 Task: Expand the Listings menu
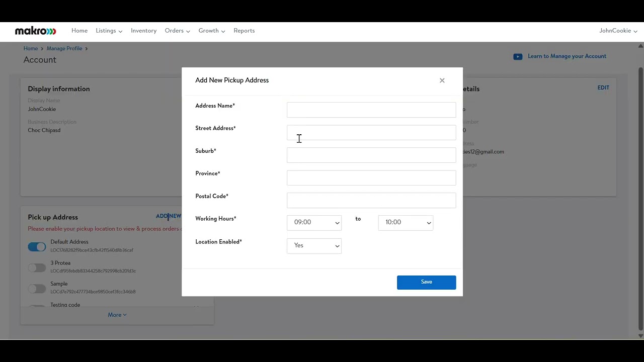click(109, 31)
